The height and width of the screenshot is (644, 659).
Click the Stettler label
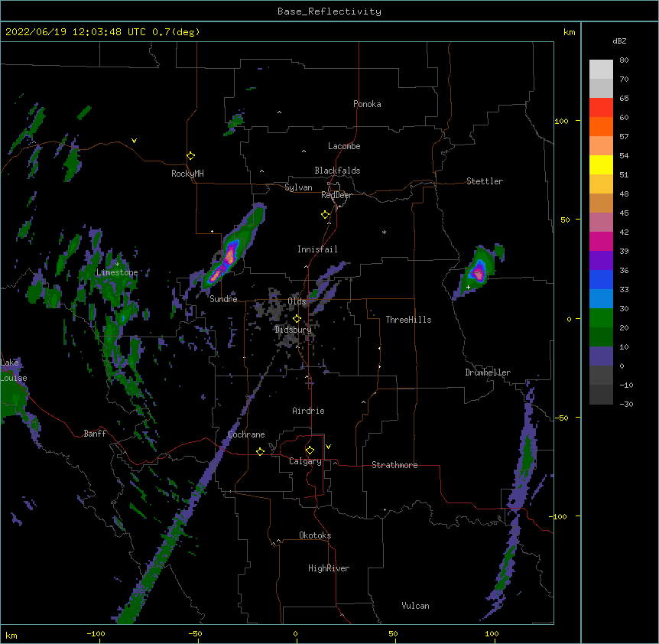click(484, 181)
